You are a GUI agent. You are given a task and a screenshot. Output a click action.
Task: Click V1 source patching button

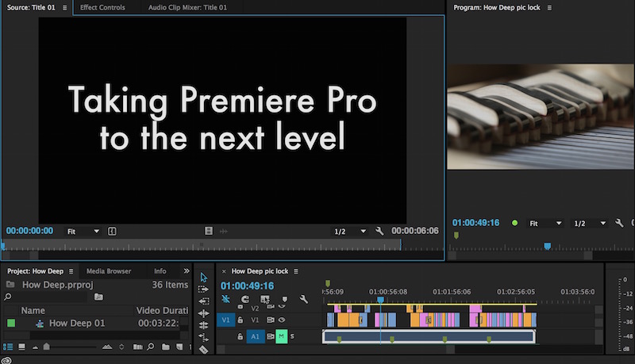coord(225,320)
